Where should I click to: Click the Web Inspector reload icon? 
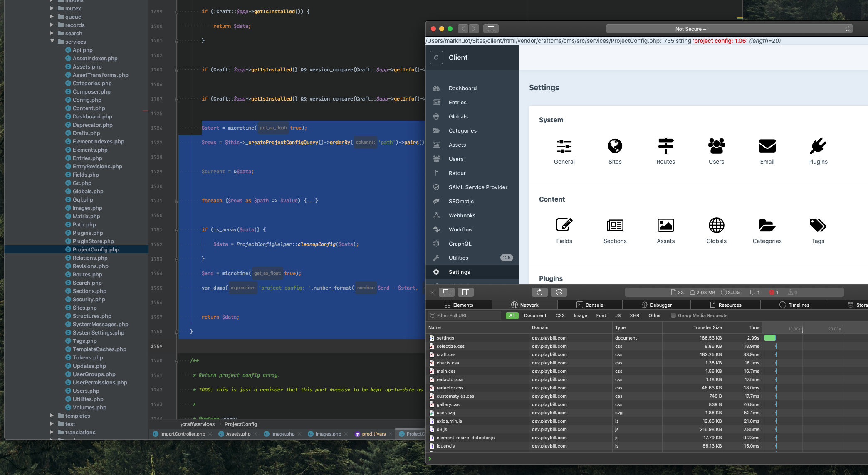(540, 292)
